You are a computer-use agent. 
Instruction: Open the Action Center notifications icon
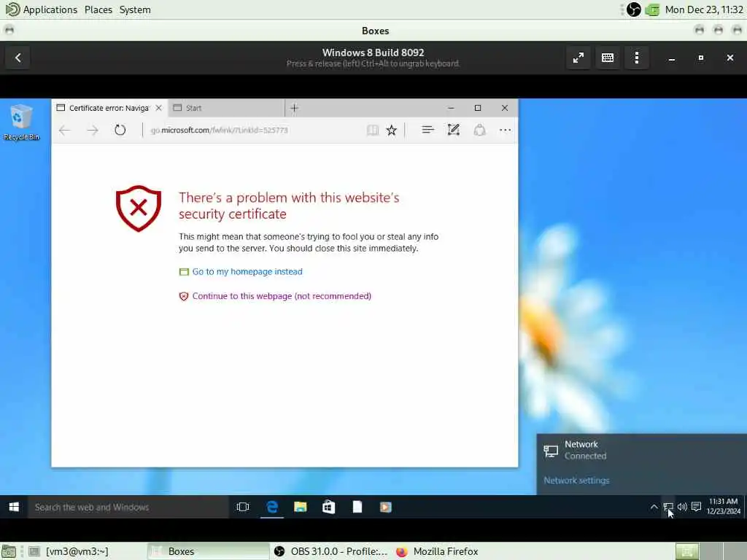pos(697,507)
